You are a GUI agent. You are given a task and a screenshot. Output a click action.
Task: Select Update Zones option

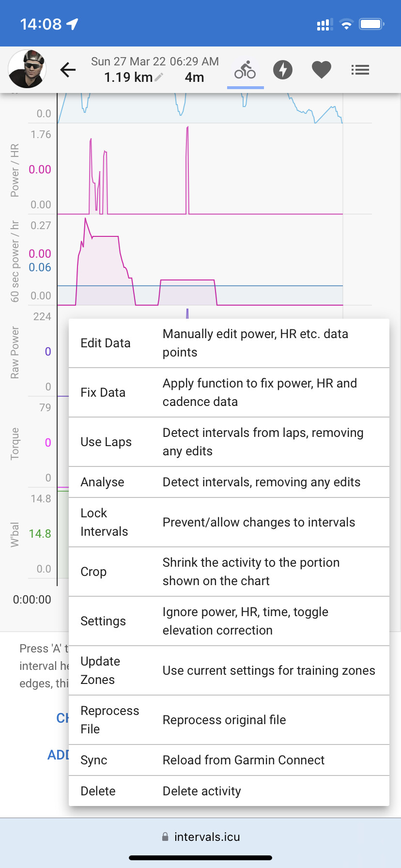[x=229, y=670]
